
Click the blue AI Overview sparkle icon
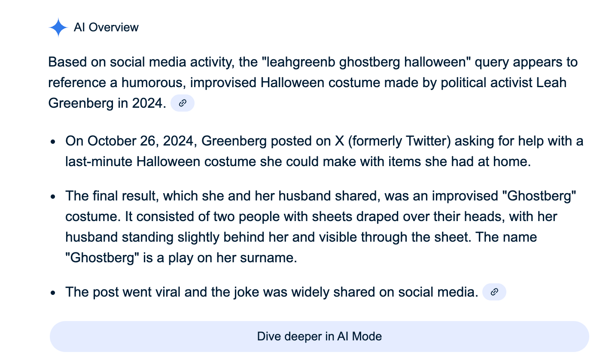coord(58,27)
